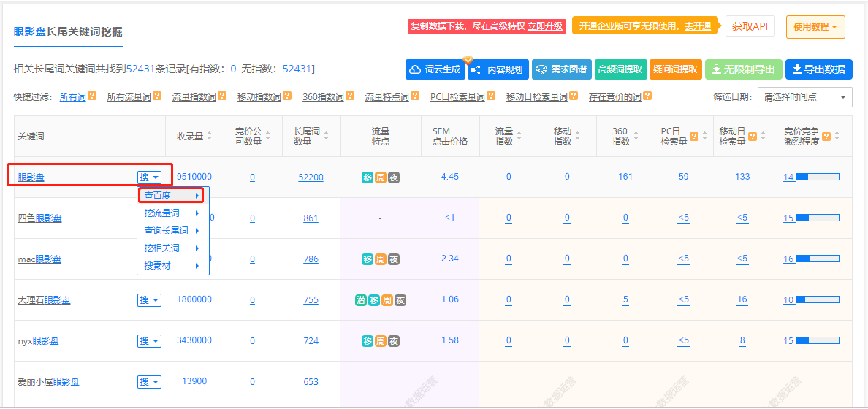Click the 去开通 link in orange banner

tap(698, 26)
